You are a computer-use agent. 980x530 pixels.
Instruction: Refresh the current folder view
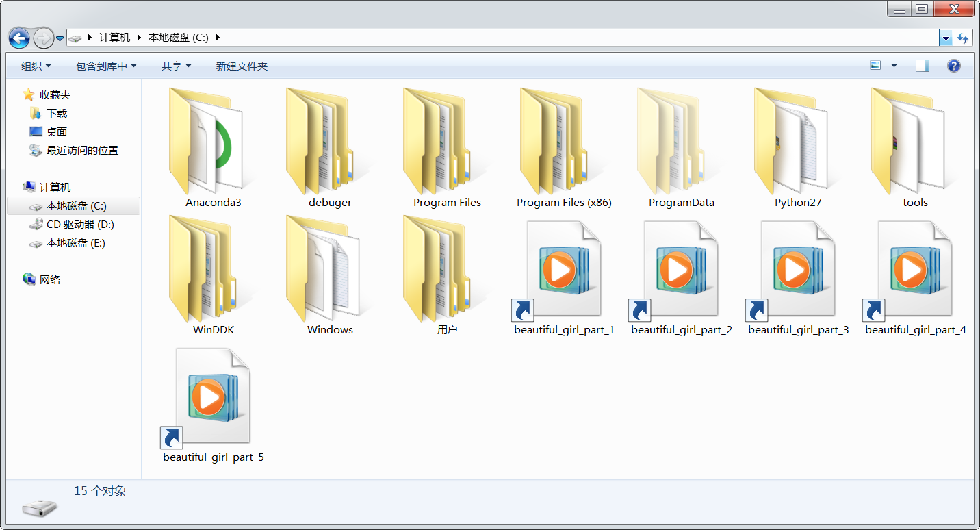click(x=963, y=38)
